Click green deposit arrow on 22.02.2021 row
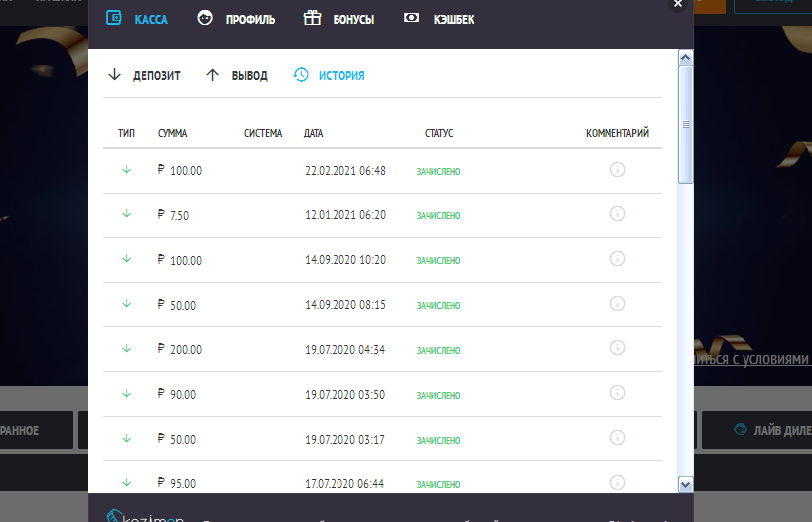Image resolution: width=812 pixels, height=522 pixels. coord(126,170)
